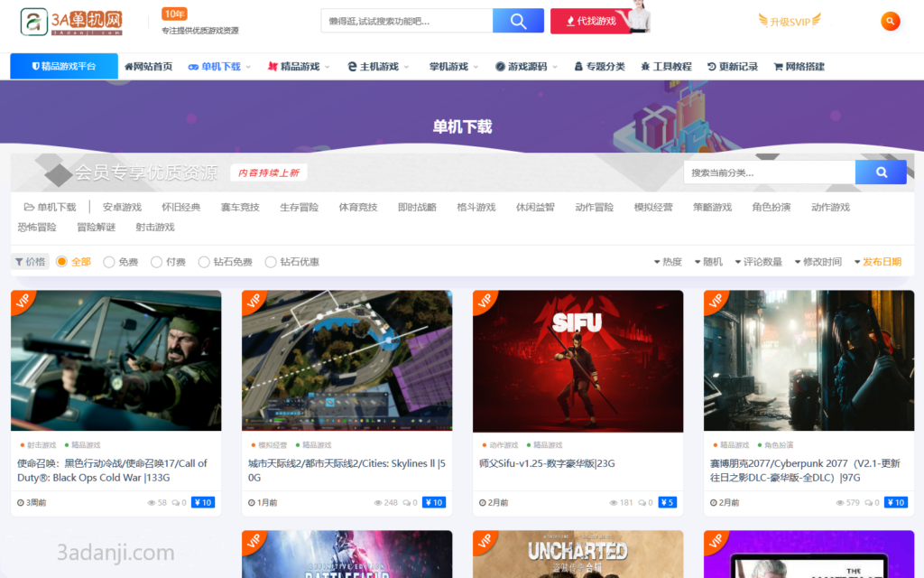Open 网络搭建 in the nav bar
This screenshot has height=578, width=924.
(x=799, y=67)
